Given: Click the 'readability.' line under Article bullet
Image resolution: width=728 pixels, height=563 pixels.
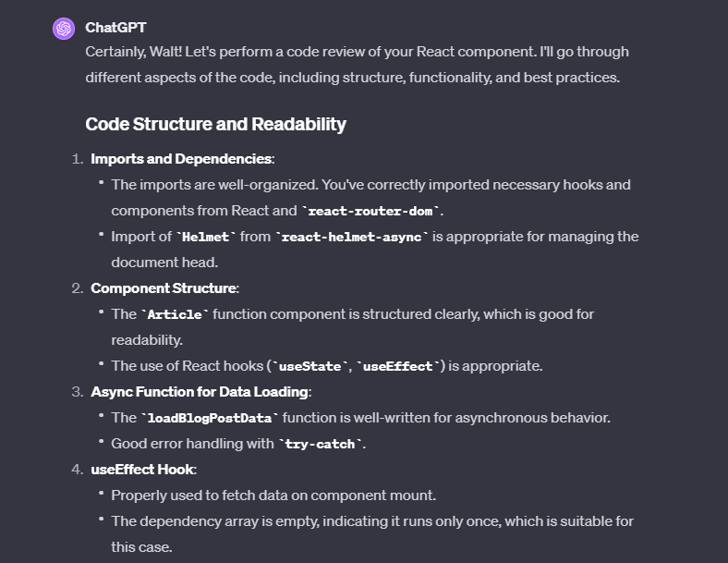Looking at the screenshot, I should click(147, 340).
